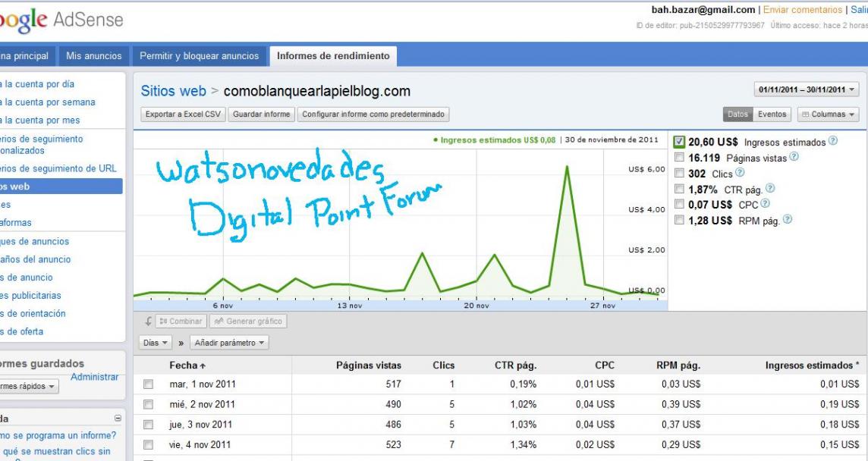Open seguimiento personalizados sidebar link
Viewport: 868px width, 461px height.
click(x=42, y=145)
